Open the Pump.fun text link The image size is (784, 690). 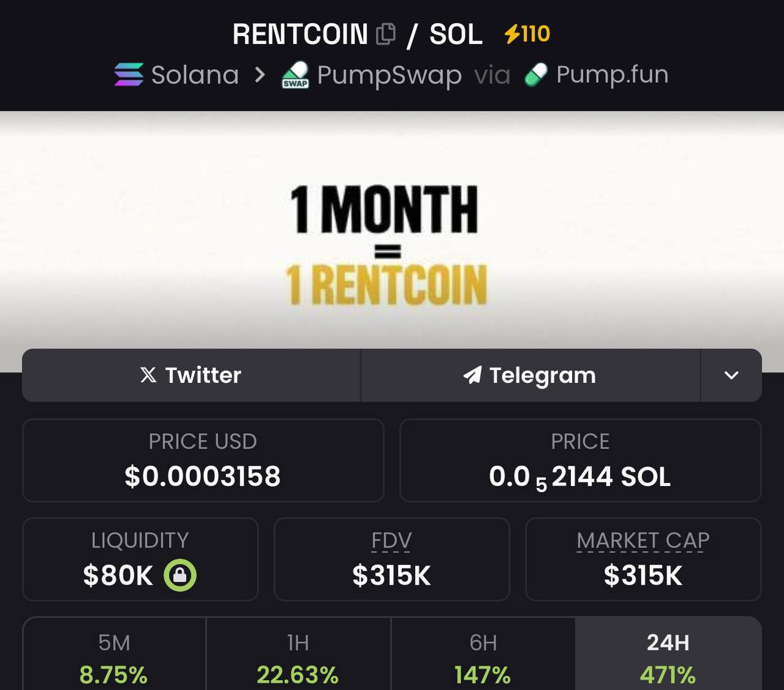coord(612,75)
